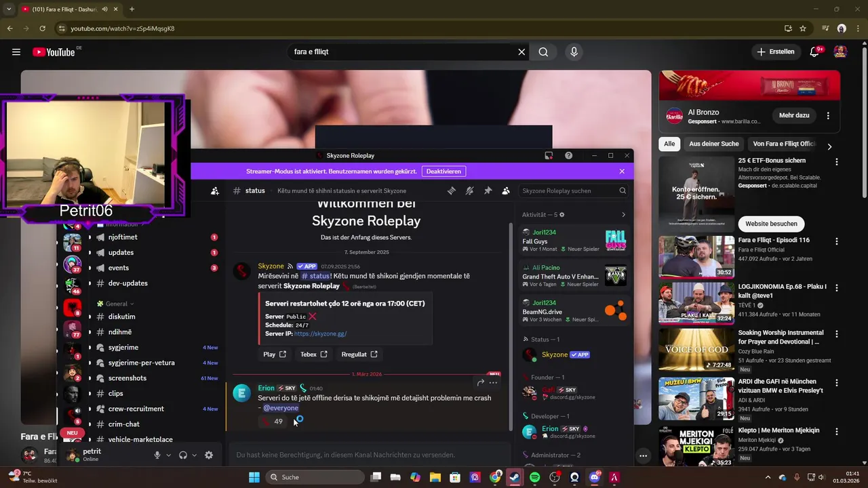Open Discord inbox icon in title bar
The height and width of the screenshot is (488, 868).
point(549,155)
